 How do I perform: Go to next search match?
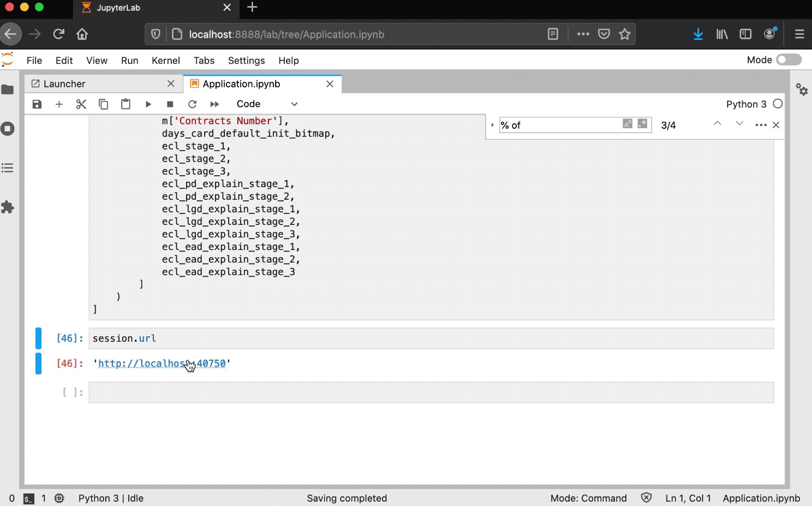[739, 124]
